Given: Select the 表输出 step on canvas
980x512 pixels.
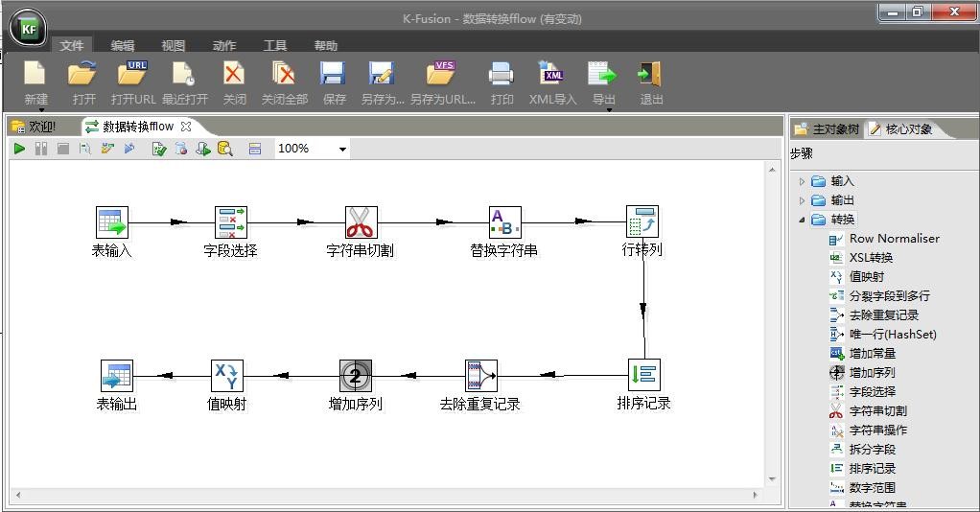Looking at the screenshot, I should pos(117,376).
